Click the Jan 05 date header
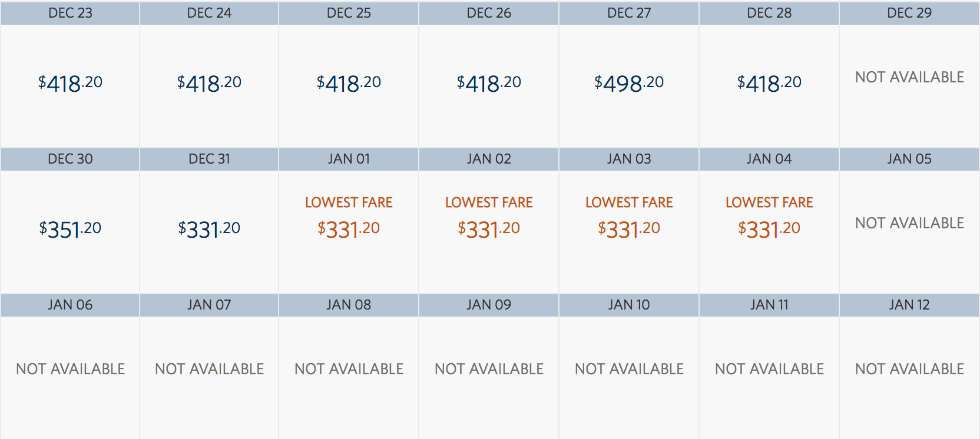The width and height of the screenshot is (980, 439). coord(909,158)
